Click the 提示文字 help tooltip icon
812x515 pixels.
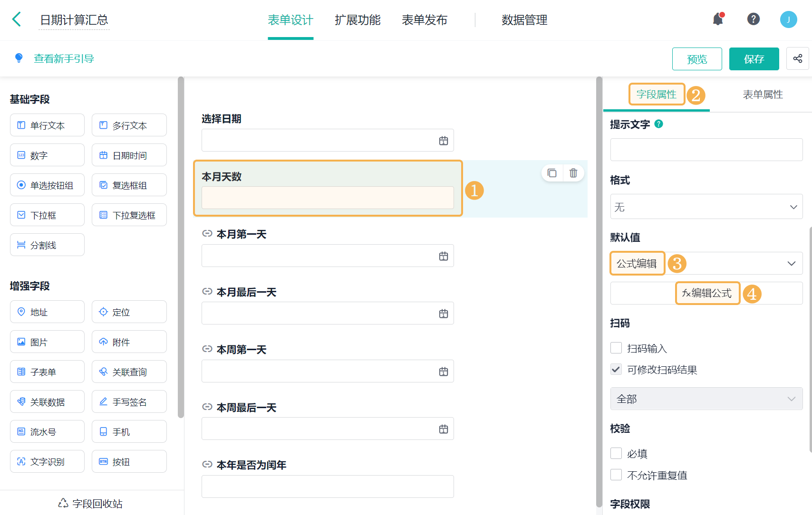658,124
